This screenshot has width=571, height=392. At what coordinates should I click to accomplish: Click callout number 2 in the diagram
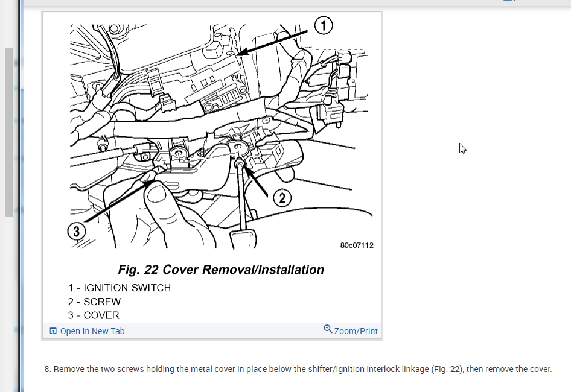click(283, 198)
